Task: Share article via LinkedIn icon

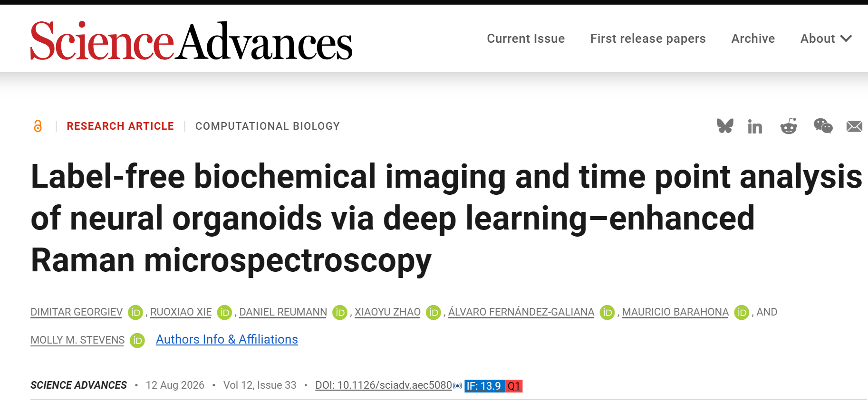Action: click(x=755, y=126)
